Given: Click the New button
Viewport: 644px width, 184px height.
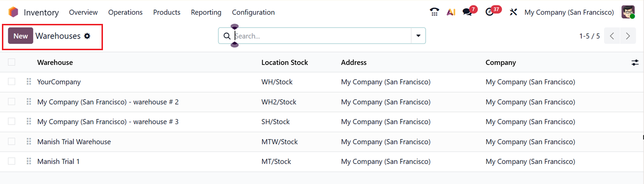Looking at the screenshot, I should coord(21,36).
